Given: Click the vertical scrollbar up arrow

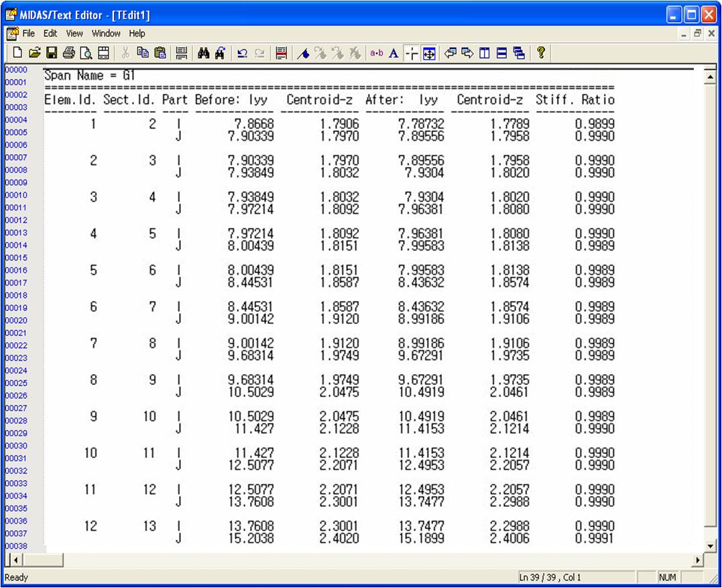Looking at the screenshot, I should coord(710,78).
